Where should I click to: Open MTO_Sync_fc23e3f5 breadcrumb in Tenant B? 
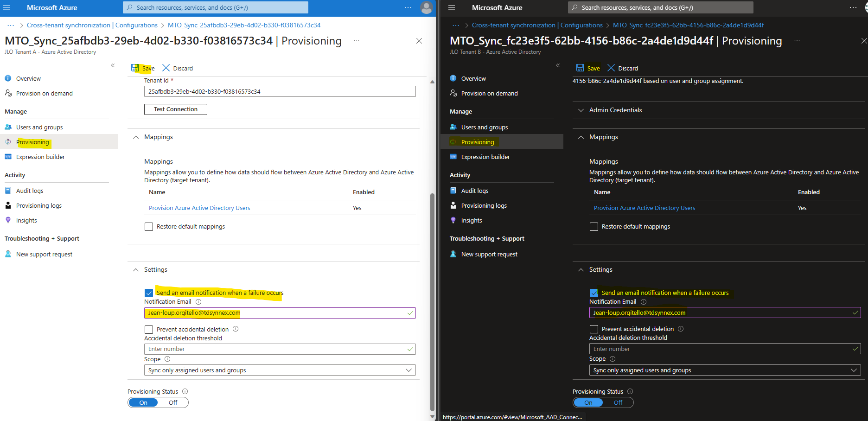(x=689, y=25)
